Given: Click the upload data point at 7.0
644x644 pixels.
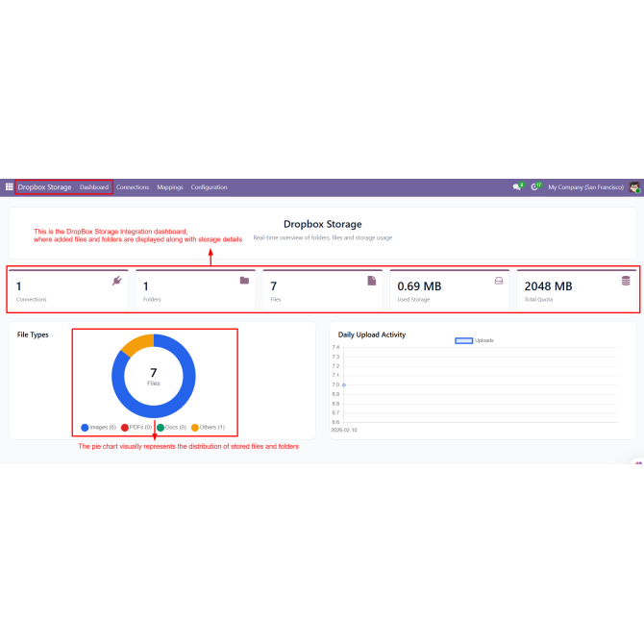Looking at the screenshot, I should tap(344, 384).
